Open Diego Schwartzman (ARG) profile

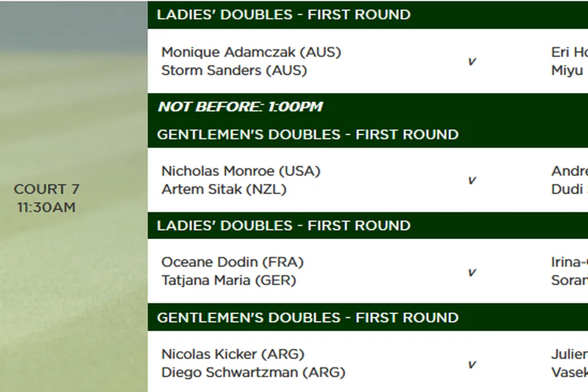[253, 372]
